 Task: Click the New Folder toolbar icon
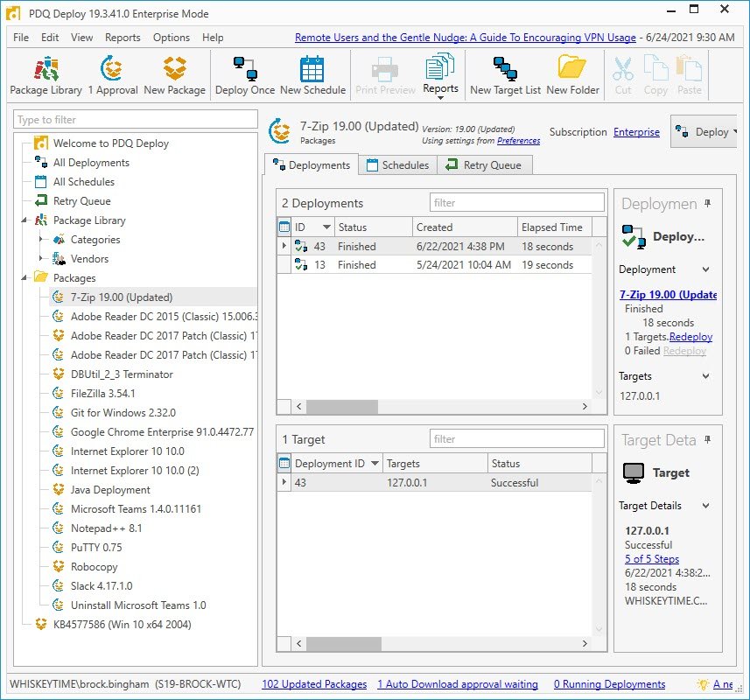[x=573, y=74]
